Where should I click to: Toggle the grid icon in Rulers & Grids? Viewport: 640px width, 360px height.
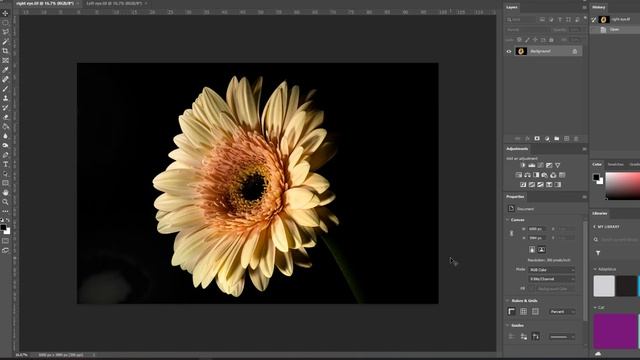tap(523, 312)
